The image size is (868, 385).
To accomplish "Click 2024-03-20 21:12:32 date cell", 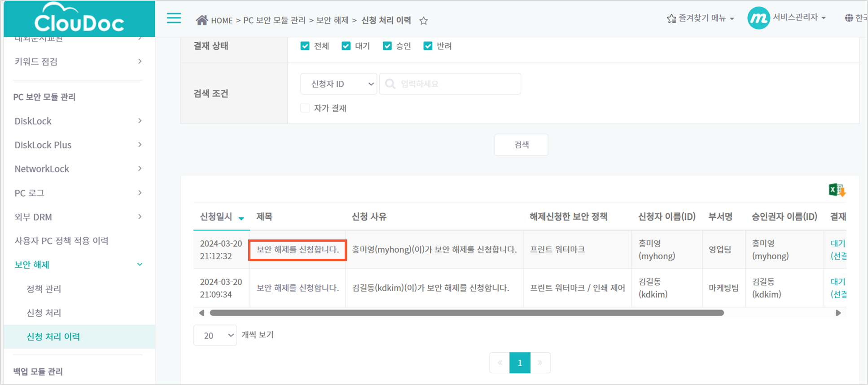I will [x=221, y=249].
